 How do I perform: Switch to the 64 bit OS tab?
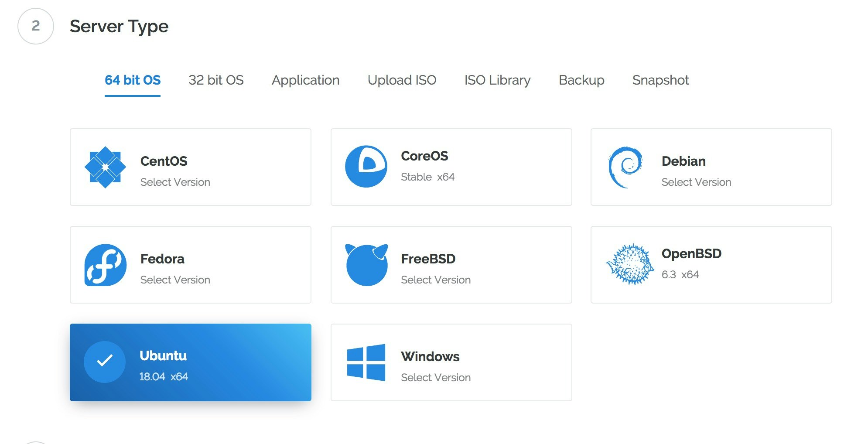[x=133, y=80]
